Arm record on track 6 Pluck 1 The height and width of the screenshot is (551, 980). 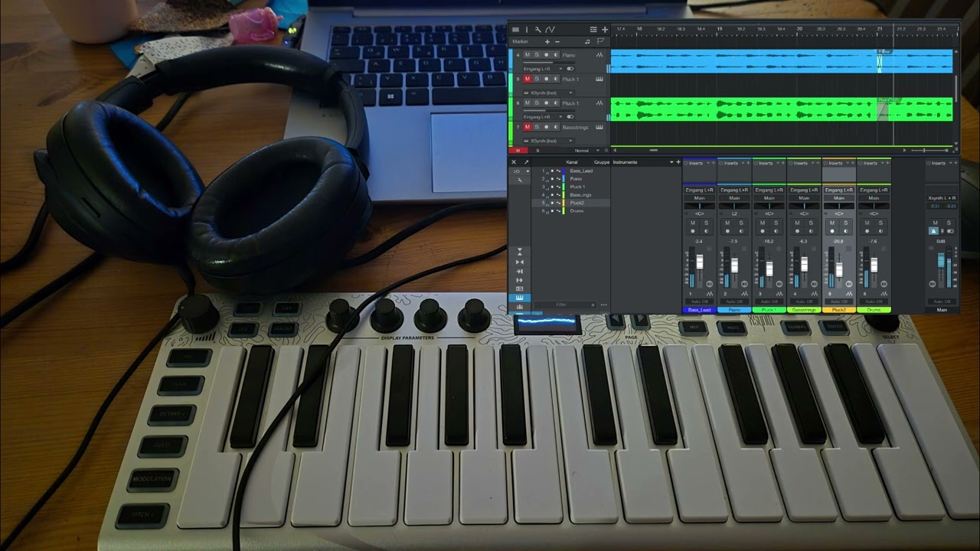coord(546,103)
